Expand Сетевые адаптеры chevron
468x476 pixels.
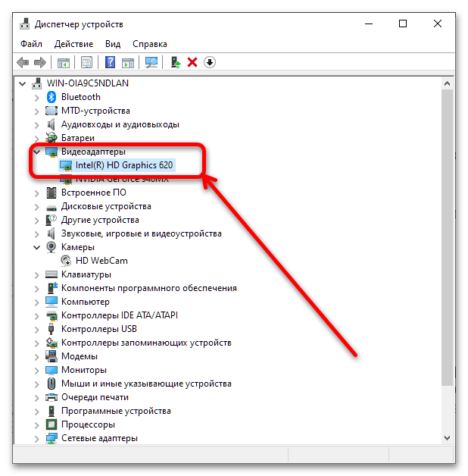(x=36, y=439)
